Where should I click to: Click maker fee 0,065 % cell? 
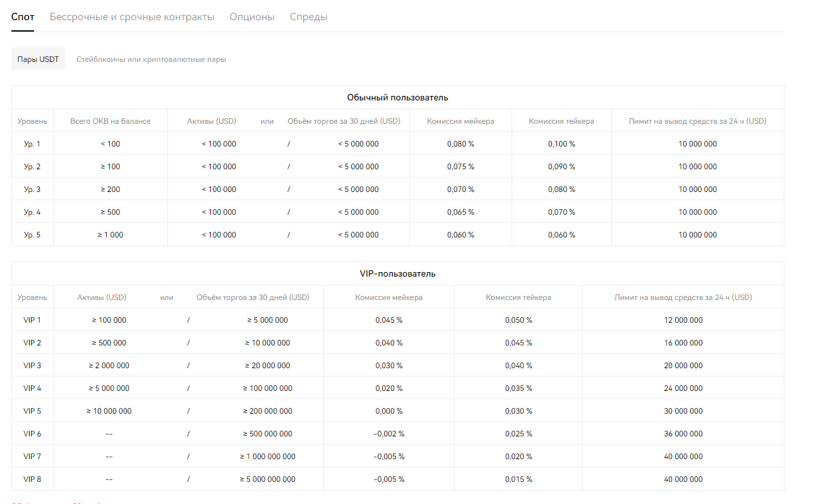460,212
